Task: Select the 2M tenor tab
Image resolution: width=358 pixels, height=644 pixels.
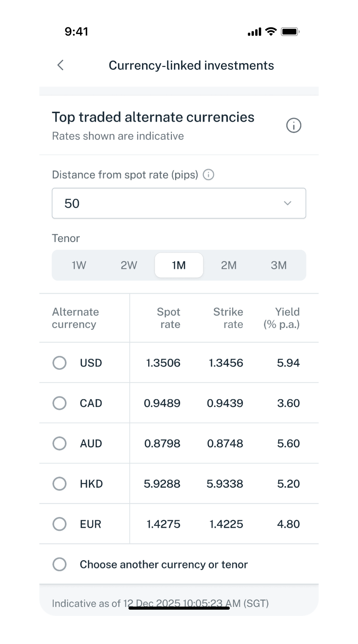Action: (x=229, y=265)
